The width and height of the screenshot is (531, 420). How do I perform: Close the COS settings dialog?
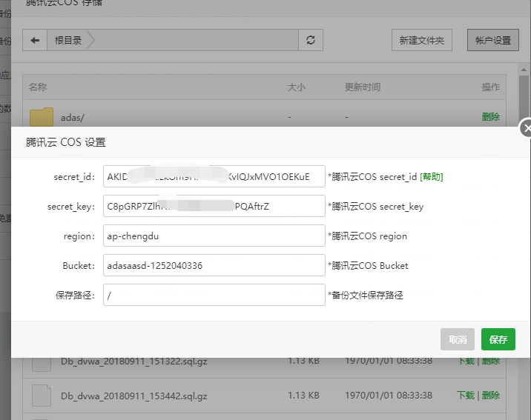(x=526, y=128)
